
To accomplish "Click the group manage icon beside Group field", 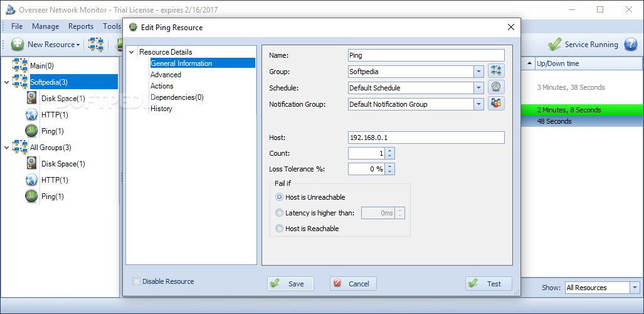I will pos(496,71).
